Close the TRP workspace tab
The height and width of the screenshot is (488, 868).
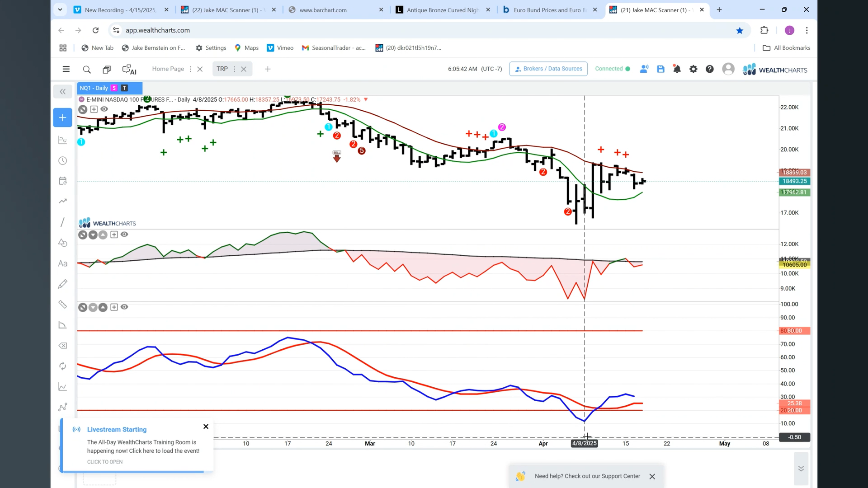pos(244,69)
